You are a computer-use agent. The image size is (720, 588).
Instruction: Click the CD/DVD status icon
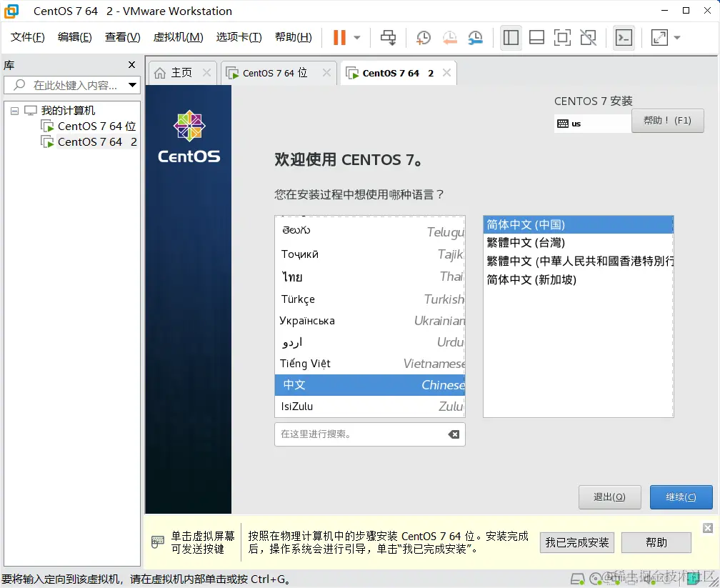(595, 579)
